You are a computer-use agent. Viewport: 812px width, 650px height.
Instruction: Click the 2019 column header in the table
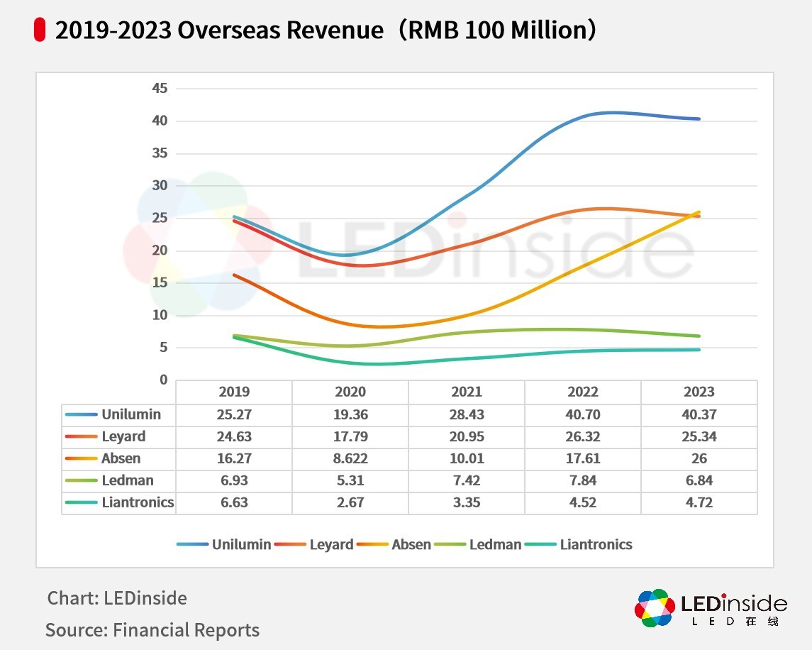(234, 392)
